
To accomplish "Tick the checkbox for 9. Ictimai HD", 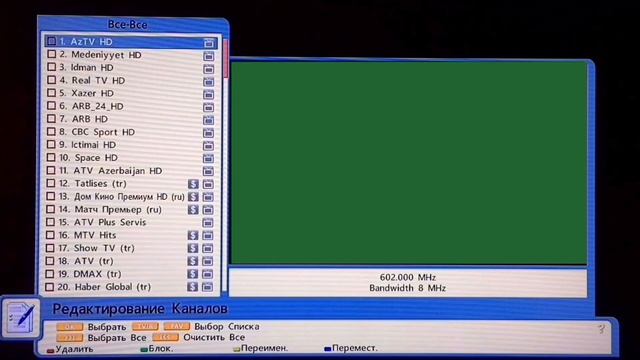I will point(51,144).
